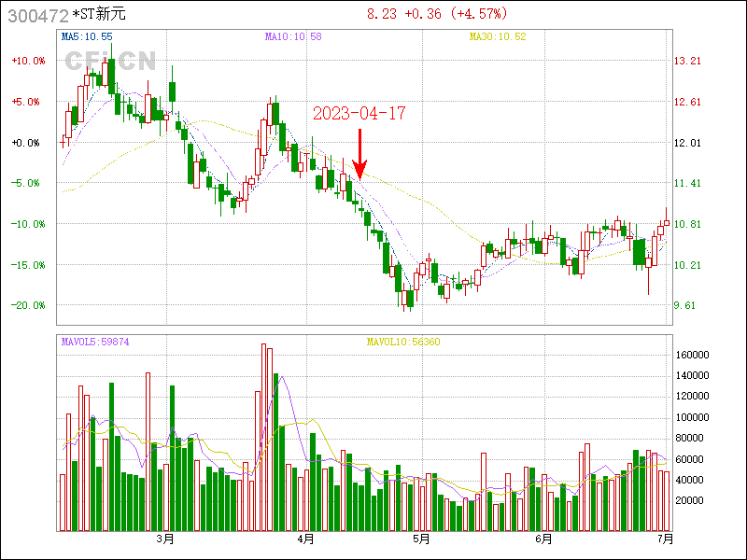Click the MAVOL5:59874 volume label
The width and height of the screenshot is (747, 560).
point(95,342)
